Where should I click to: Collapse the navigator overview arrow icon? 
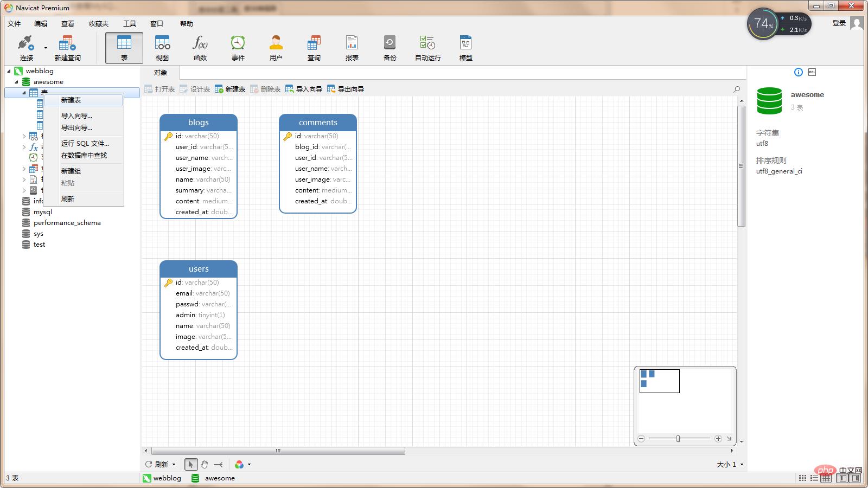[729, 439]
